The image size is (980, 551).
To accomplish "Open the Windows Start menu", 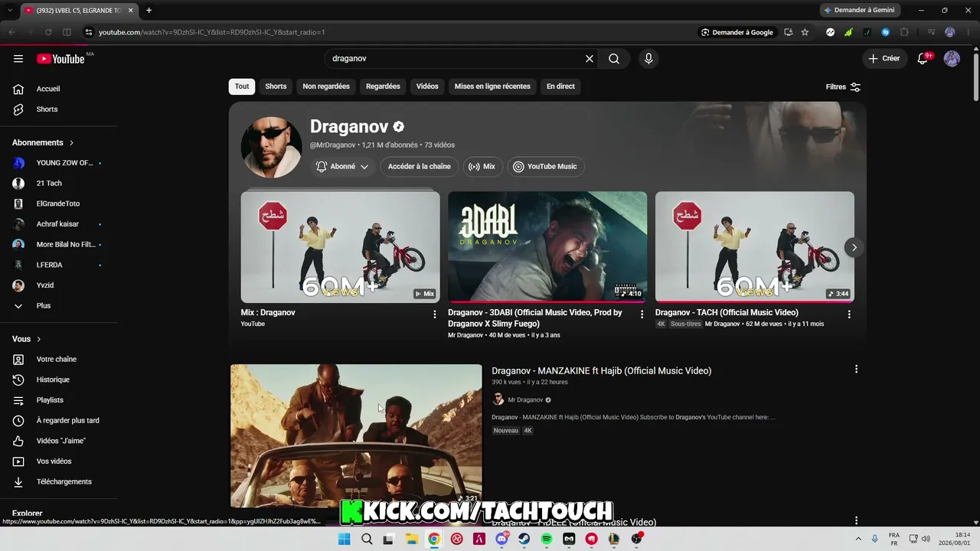I will [x=345, y=539].
